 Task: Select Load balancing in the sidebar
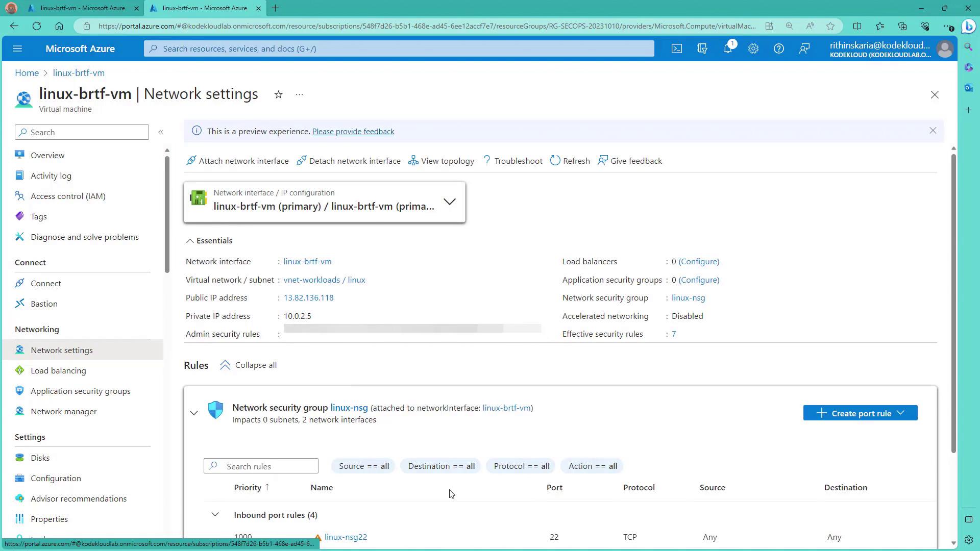(x=58, y=370)
